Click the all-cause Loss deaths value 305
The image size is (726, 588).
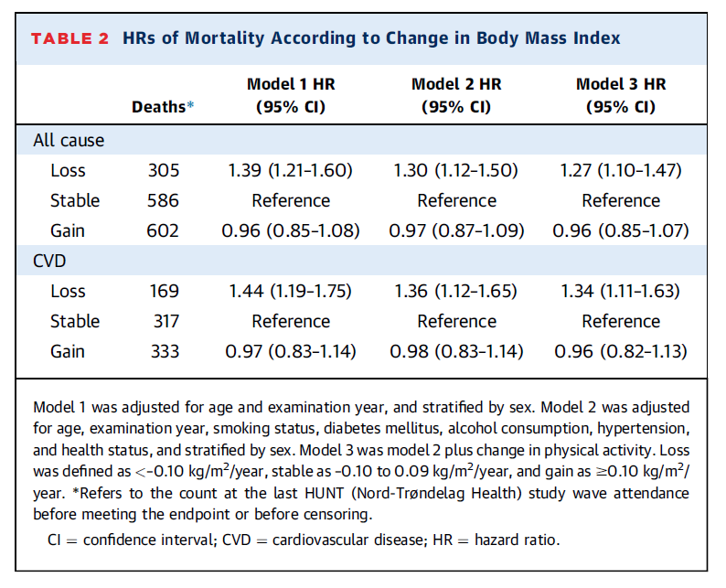point(164,171)
